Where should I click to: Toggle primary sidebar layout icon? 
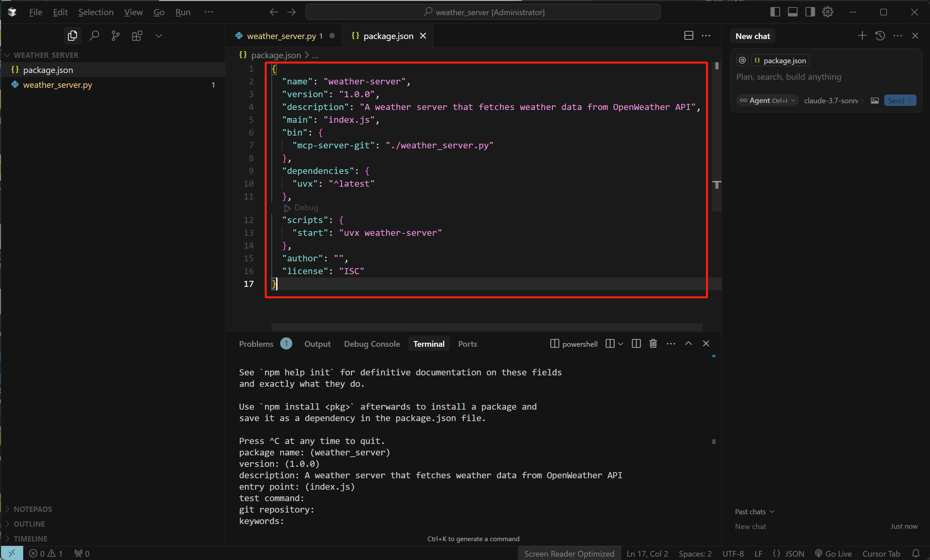click(775, 12)
